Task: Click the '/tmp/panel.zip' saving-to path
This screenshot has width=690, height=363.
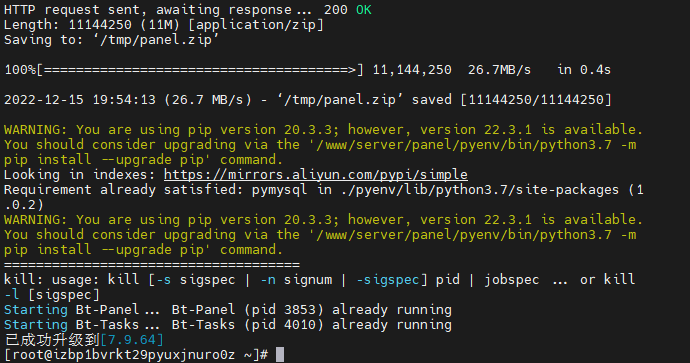Action: (x=156, y=40)
